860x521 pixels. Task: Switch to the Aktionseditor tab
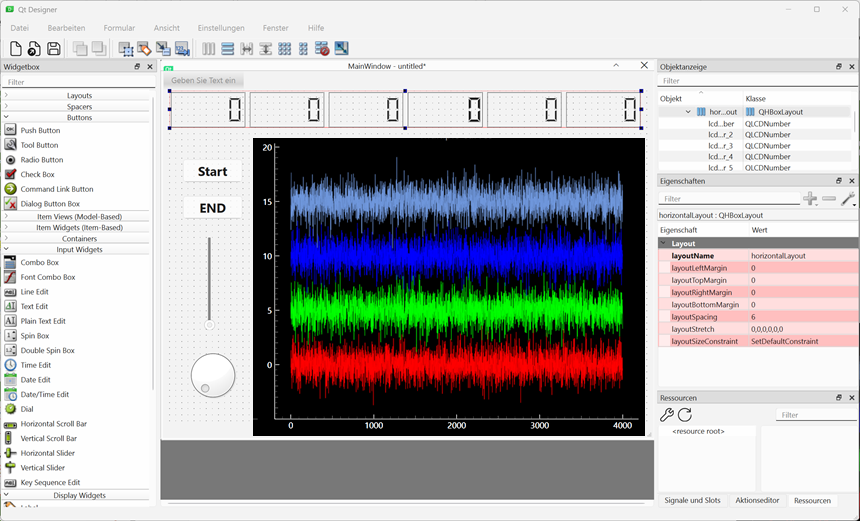click(x=757, y=500)
